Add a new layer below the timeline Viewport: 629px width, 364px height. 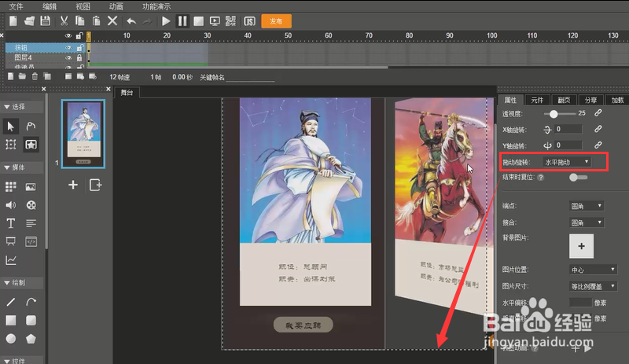pyautogui.click(x=11, y=77)
